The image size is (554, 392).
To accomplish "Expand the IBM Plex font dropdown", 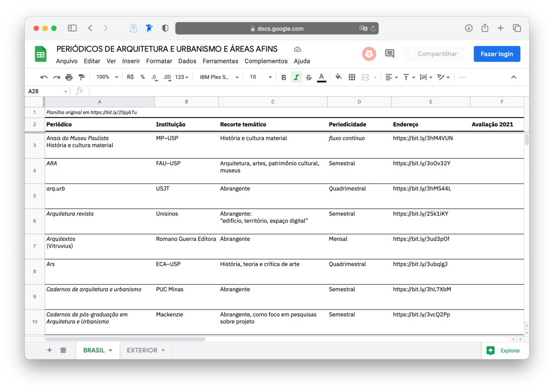I will pyautogui.click(x=219, y=77).
